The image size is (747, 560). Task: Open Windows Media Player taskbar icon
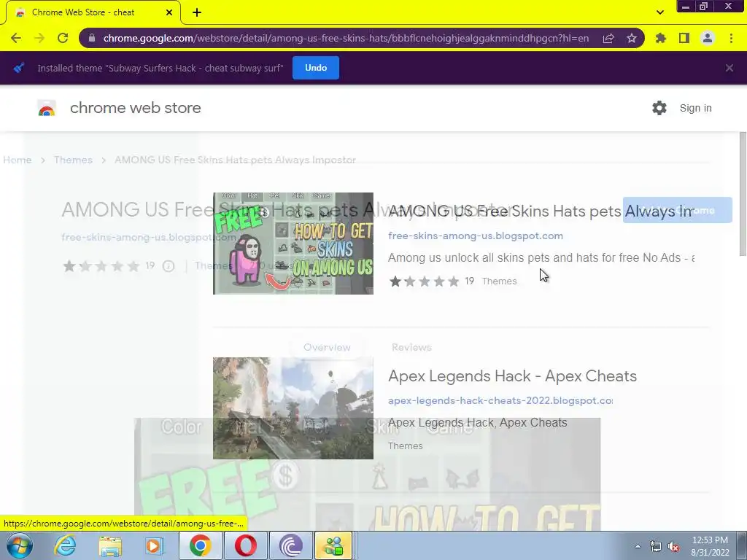154,545
